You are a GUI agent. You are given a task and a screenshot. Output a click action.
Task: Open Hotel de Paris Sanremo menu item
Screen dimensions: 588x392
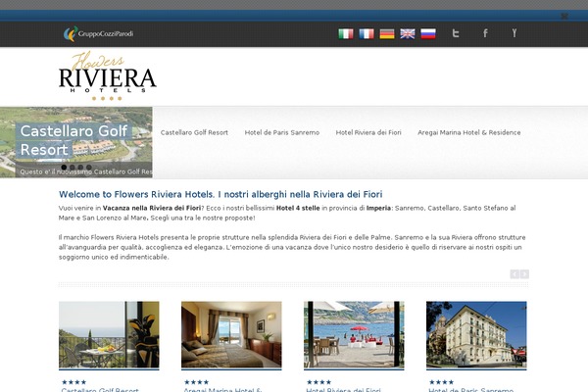pyautogui.click(x=282, y=132)
